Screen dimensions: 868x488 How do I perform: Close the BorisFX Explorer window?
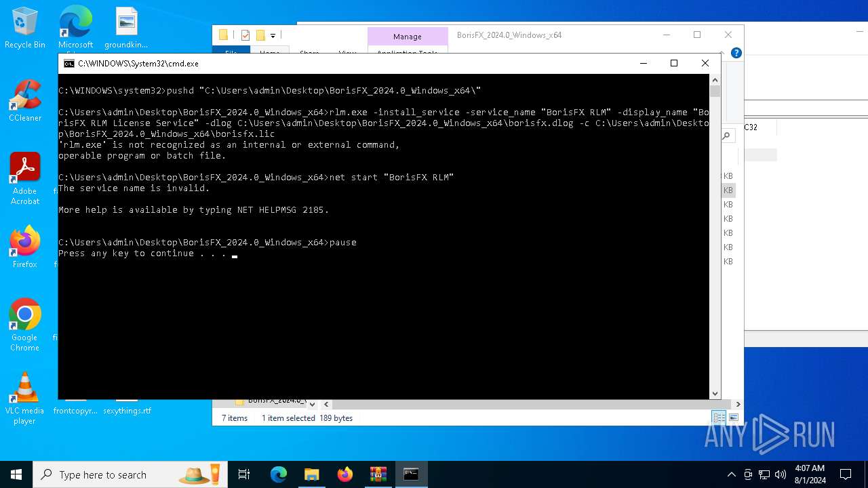click(728, 35)
